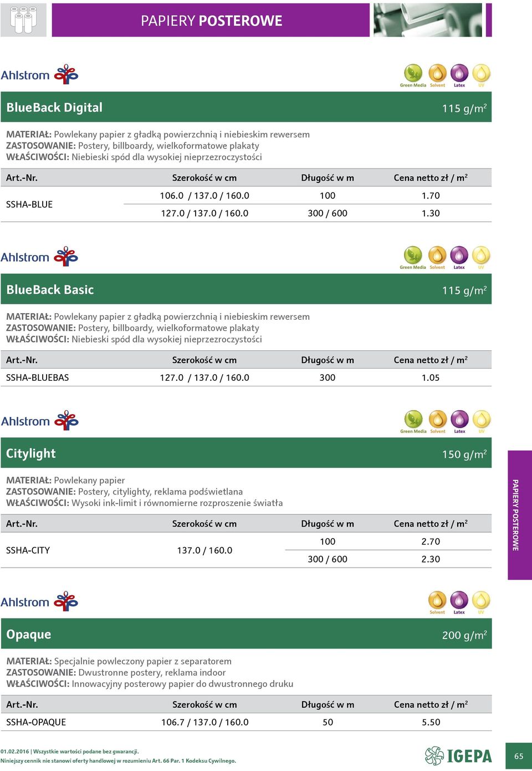532x771 pixels.
Task: Select the vertical PAPIERY POSTEROWE side tab
Action: click(x=520, y=515)
